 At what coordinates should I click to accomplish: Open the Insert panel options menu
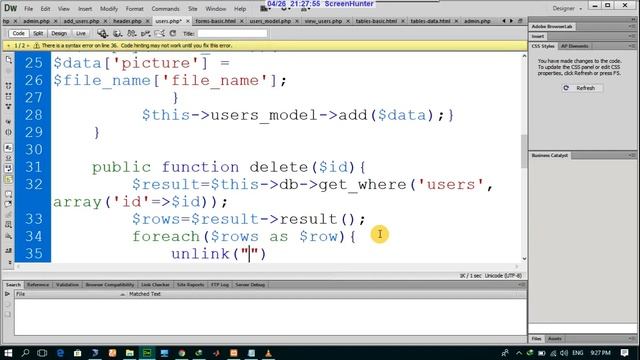click(632, 36)
